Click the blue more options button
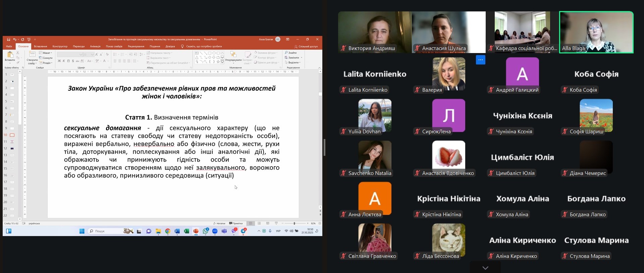 [480, 60]
